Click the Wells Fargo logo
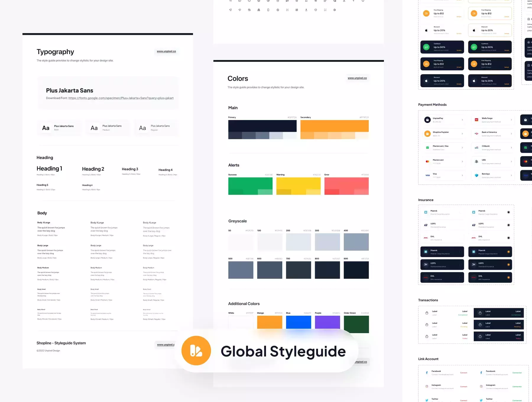Screen dimensions: 532x402 pyautogui.click(x=476, y=120)
